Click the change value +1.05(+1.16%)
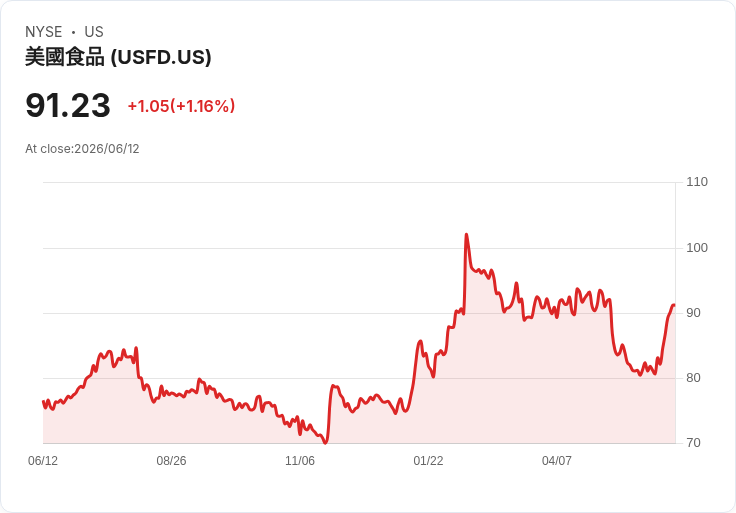Image resolution: width=736 pixels, height=513 pixels. 181,106
